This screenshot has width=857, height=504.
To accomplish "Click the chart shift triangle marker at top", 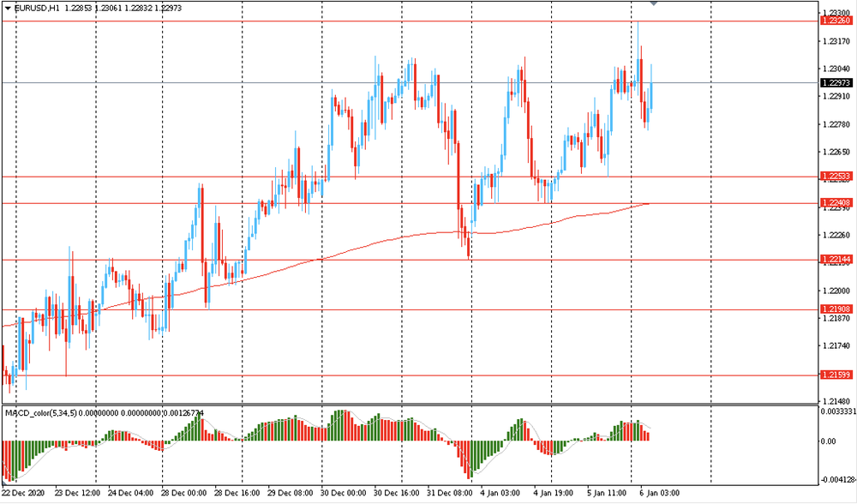I will pyautogui.click(x=654, y=3).
